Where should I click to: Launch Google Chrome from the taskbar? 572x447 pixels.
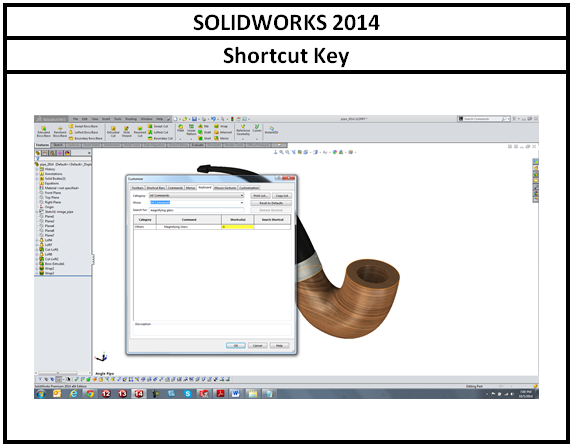point(90,394)
